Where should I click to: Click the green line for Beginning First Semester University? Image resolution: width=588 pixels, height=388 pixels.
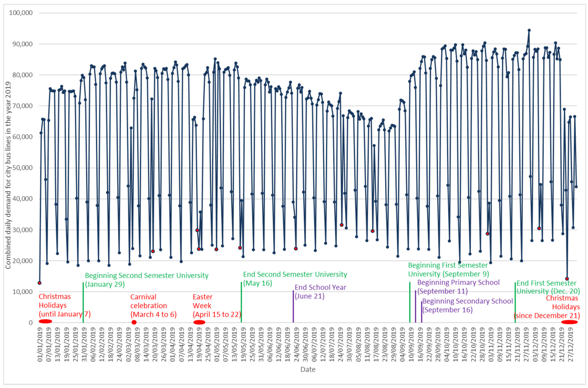[410, 302]
